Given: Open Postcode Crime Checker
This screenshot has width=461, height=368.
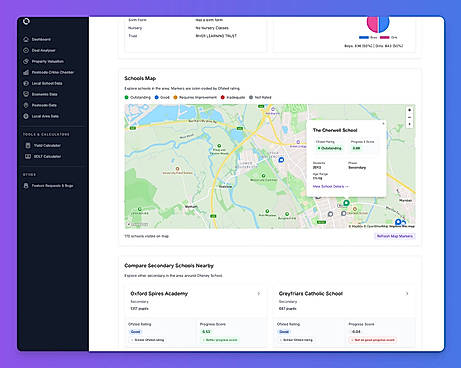Looking at the screenshot, I should [53, 72].
